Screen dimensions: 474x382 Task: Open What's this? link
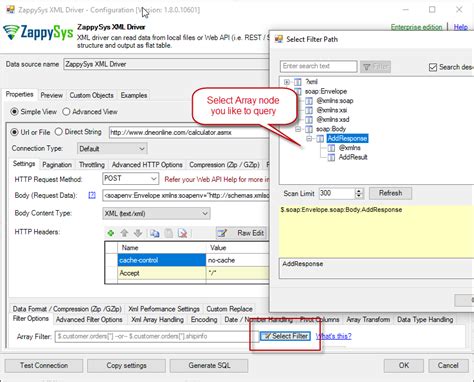point(333,336)
